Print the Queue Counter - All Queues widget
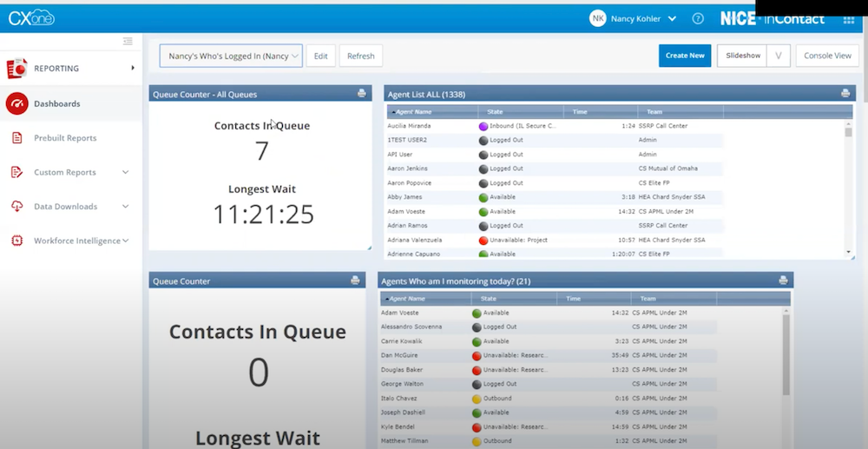 361,94
